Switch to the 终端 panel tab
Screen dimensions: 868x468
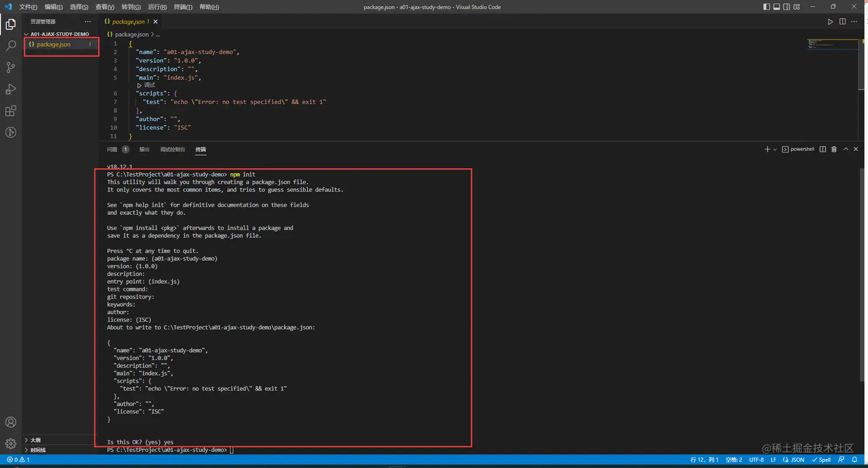[200, 149]
